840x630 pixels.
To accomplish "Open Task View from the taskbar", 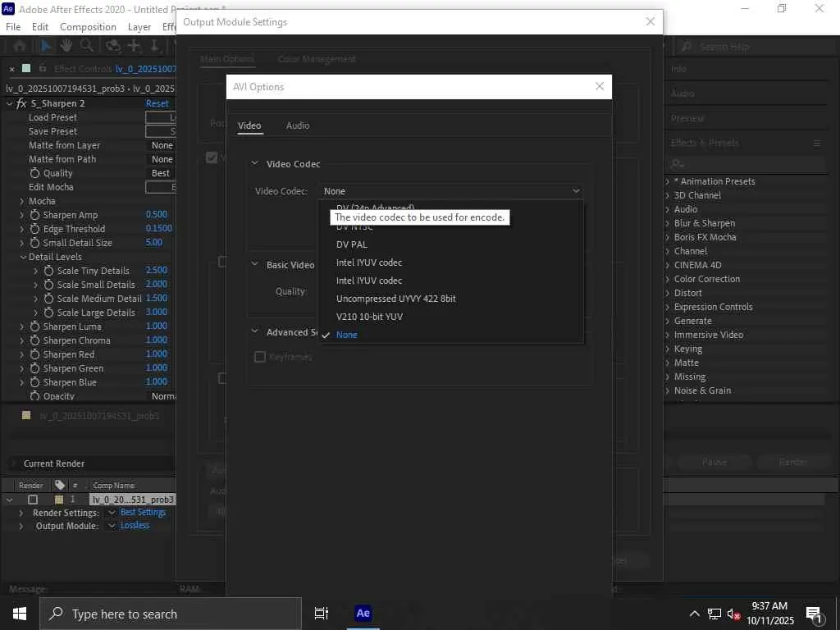I will pos(321,614).
